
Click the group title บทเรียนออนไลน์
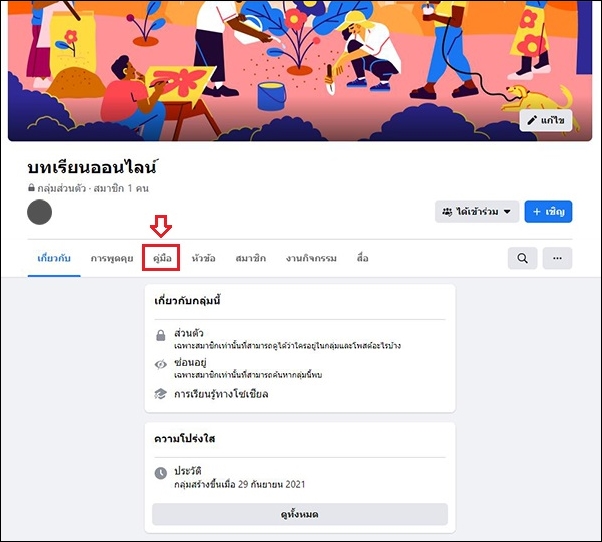[x=92, y=167]
